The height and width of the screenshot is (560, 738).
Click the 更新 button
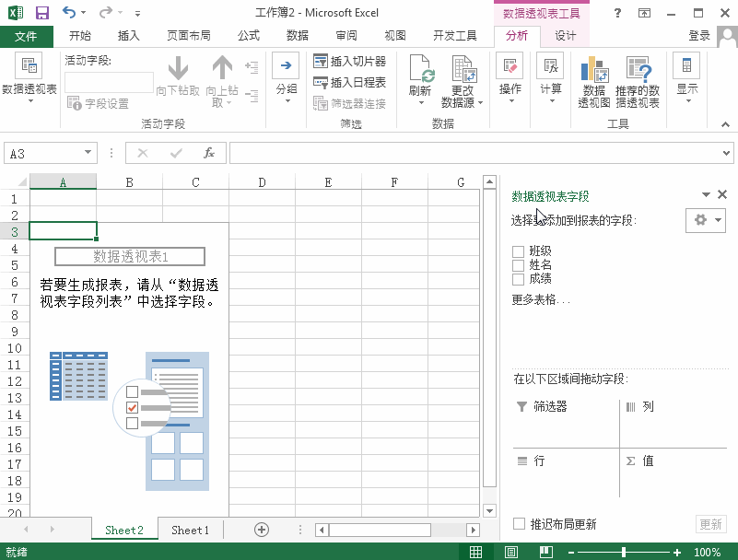[710, 522]
